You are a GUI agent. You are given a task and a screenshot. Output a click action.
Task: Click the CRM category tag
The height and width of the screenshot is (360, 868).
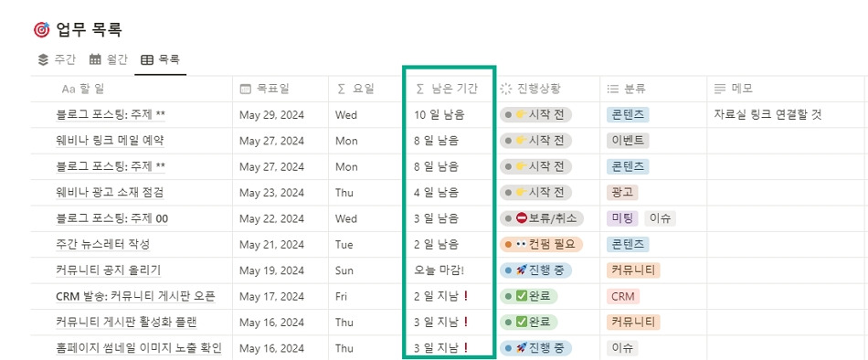623,296
